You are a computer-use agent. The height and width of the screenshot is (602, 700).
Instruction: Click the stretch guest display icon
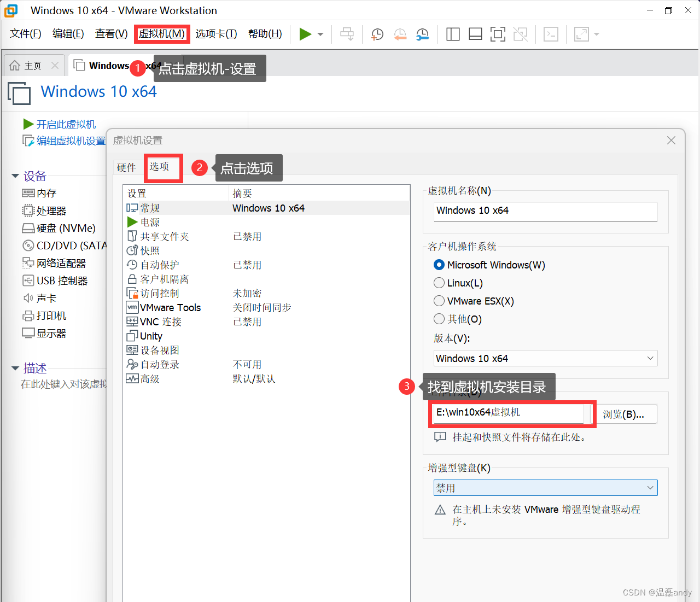coord(581,34)
